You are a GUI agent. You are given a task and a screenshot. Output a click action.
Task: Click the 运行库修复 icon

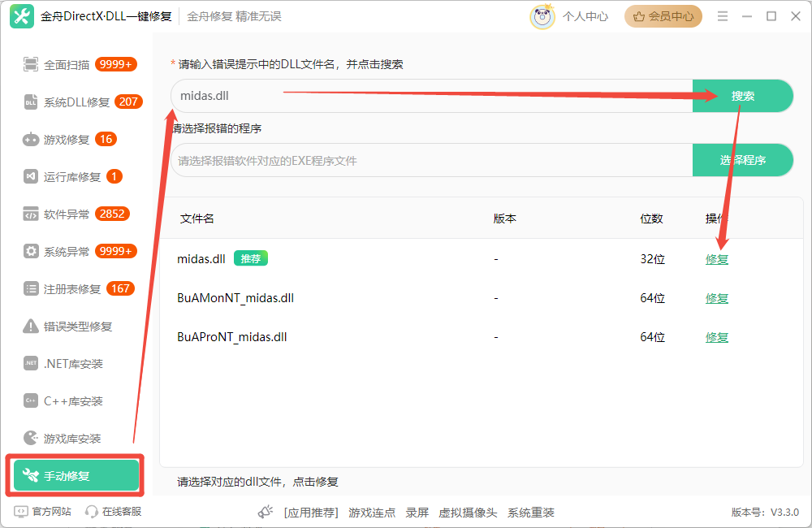31,177
